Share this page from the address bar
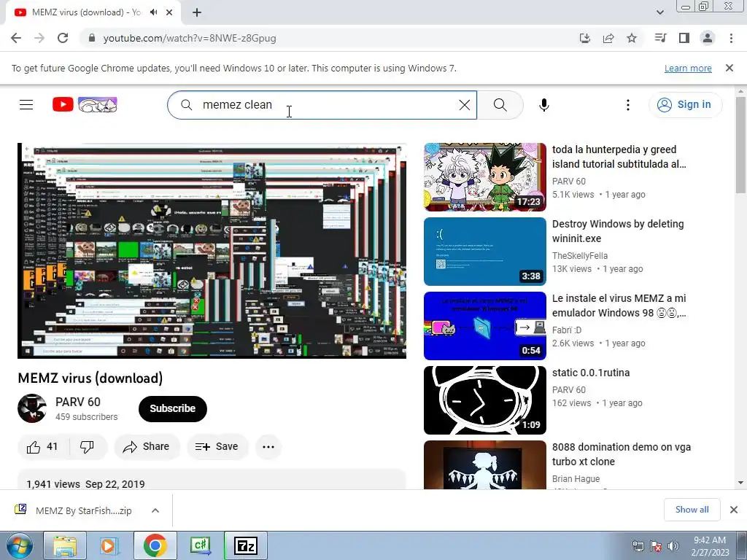 [x=608, y=38]
